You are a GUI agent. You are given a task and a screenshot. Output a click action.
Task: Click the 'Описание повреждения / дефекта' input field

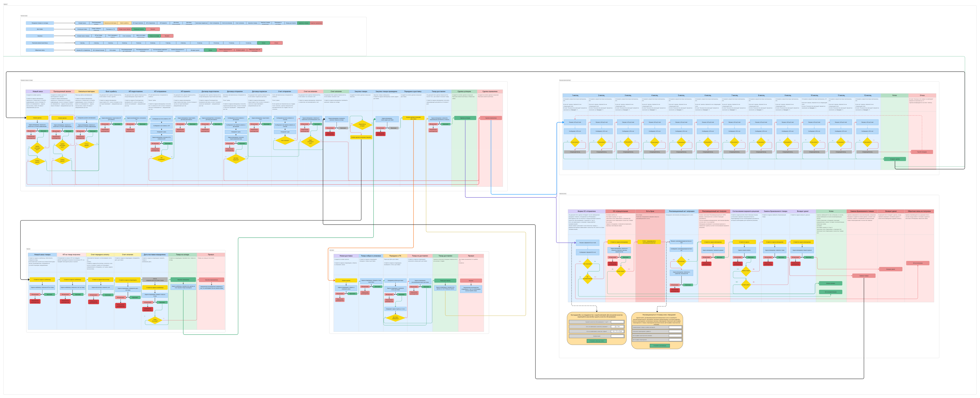(675, 331)
